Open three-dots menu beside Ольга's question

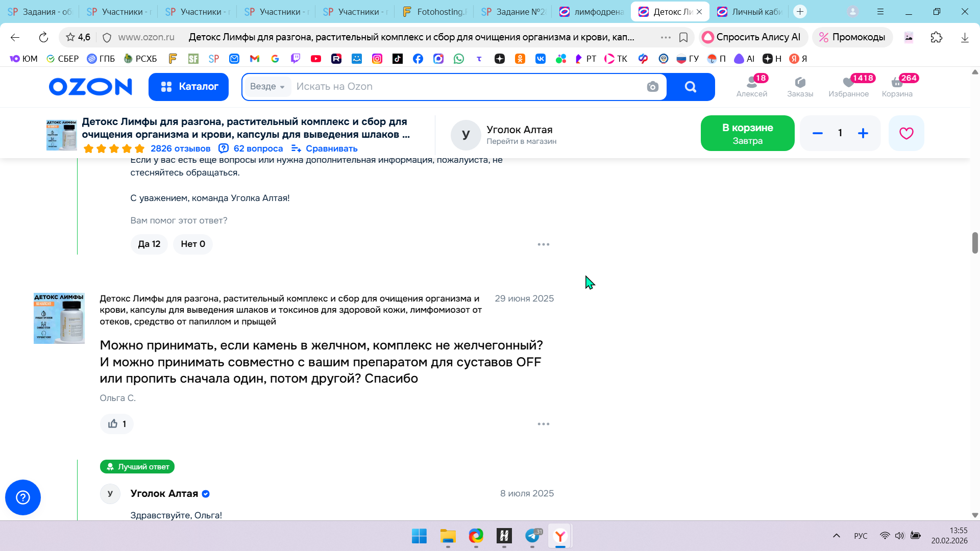click(543, 424)
